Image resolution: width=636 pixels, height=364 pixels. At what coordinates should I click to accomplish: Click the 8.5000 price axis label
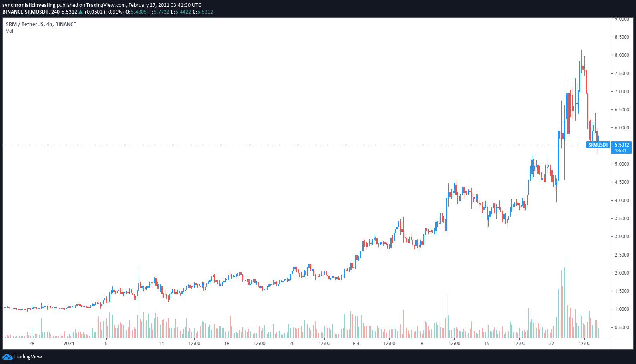point(622,37)
